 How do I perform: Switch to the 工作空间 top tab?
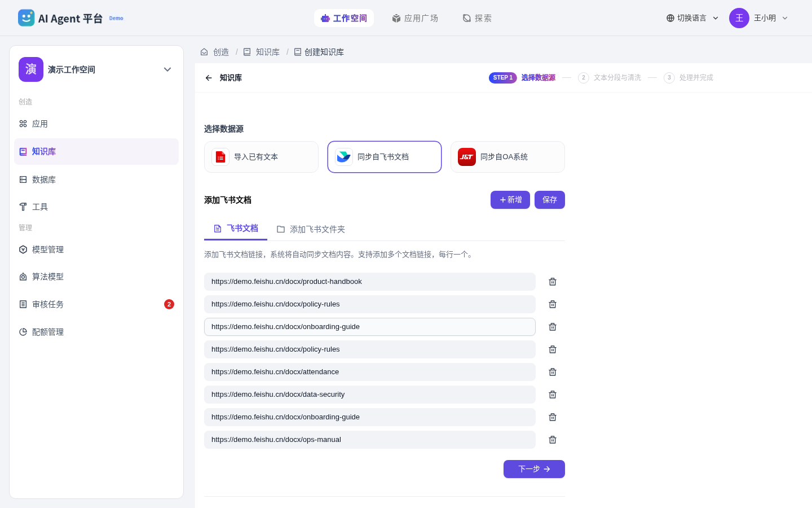click(x=344, y=18)
